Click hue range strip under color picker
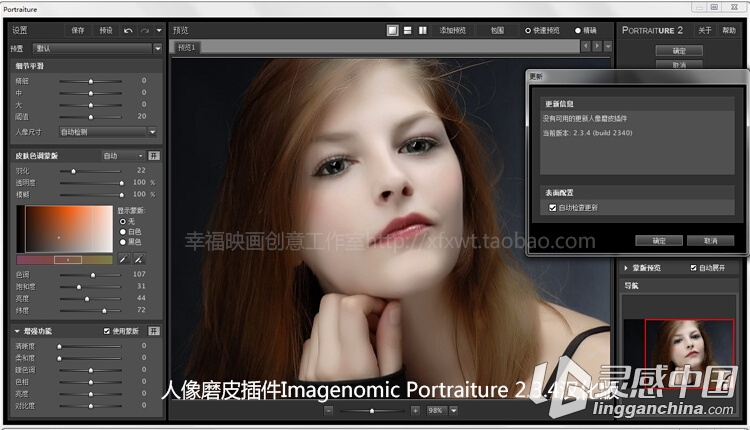 (65, 260)
